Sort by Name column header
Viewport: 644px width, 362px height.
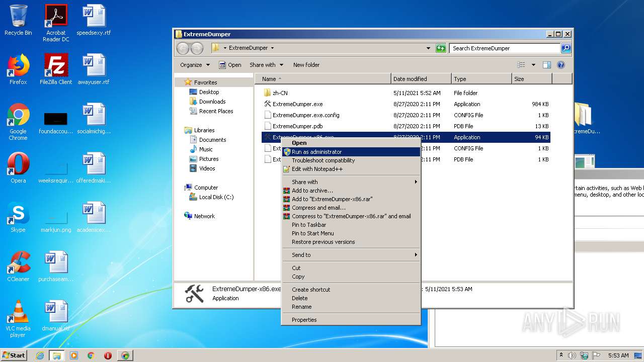[323, 79]
